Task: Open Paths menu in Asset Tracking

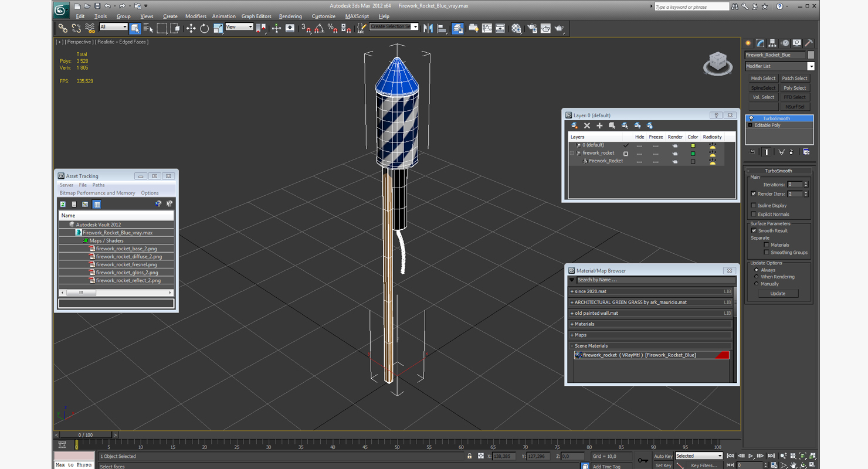Action: [x=99, y=185]
